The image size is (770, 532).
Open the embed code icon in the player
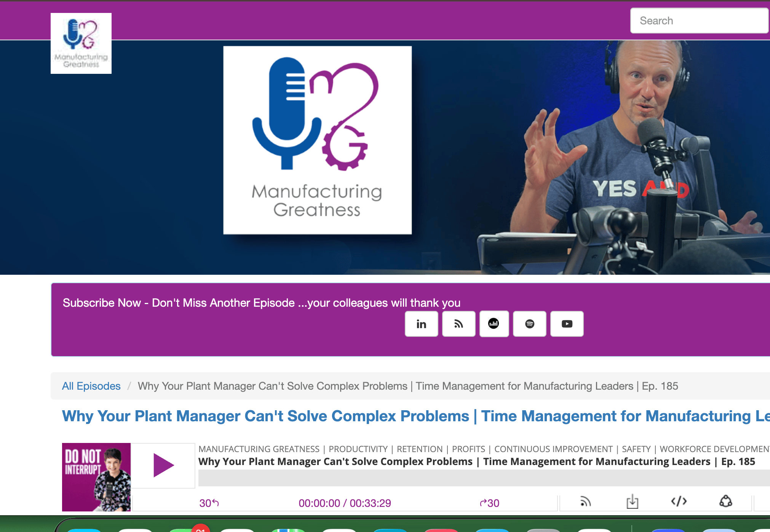click(679, 502)
